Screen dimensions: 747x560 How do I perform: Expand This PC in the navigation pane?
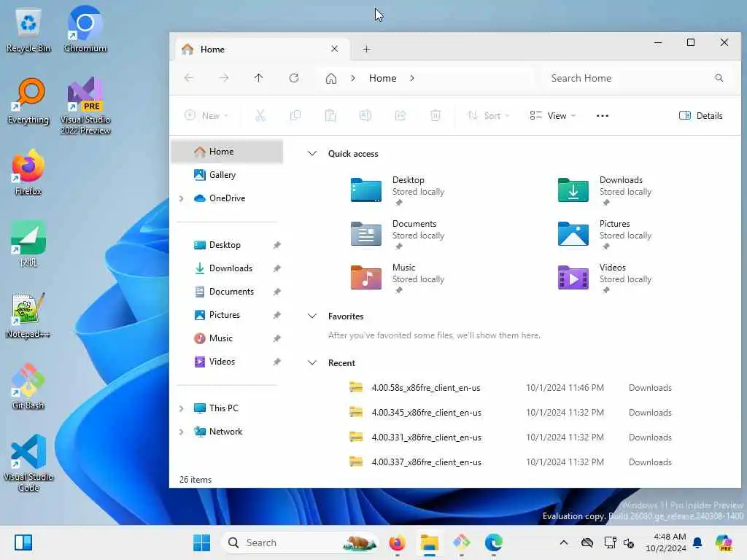click(x=181, y=408)
